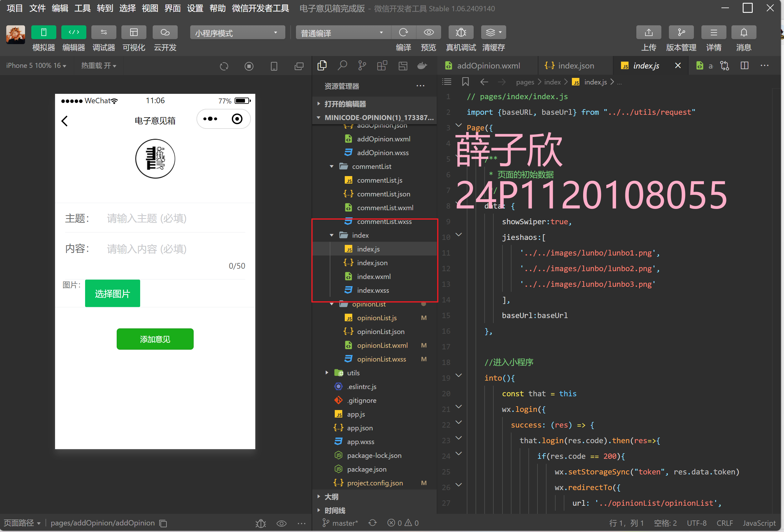Open the source control icon
Image resolution: width=784 pixels, height=532 pixels.
pos(362,65)
